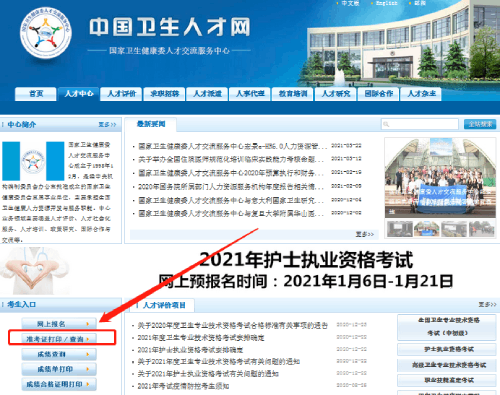The image size is (500, 395).
Task: Open the 人才派遣 navigation tab
Action: [x=207, y=94]
